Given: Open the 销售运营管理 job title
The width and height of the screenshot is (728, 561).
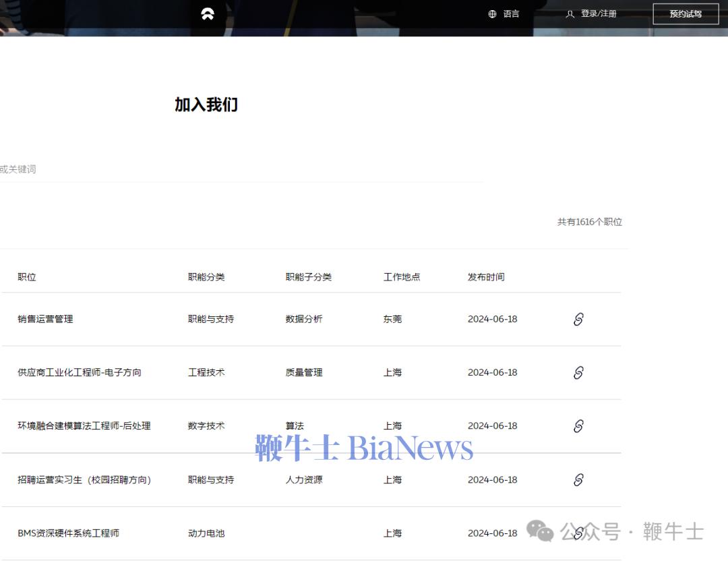Looking at the screenshot, I should [x=45, y=319].
